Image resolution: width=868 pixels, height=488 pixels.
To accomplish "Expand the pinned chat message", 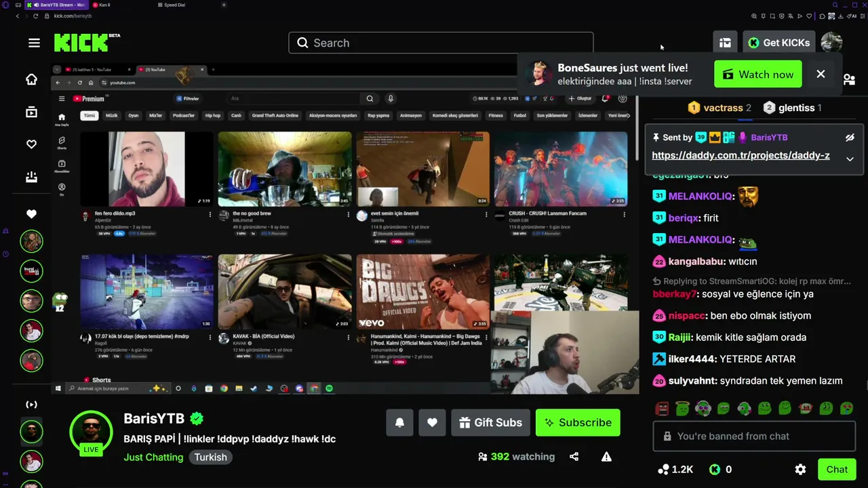I will coord(850,159).
